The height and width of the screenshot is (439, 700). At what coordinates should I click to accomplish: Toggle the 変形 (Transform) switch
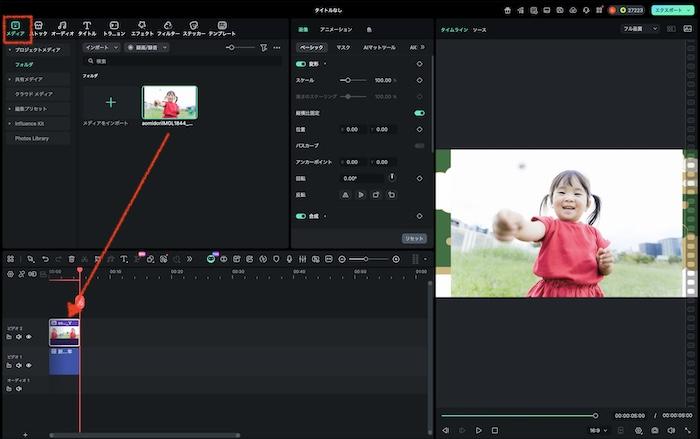301,63
